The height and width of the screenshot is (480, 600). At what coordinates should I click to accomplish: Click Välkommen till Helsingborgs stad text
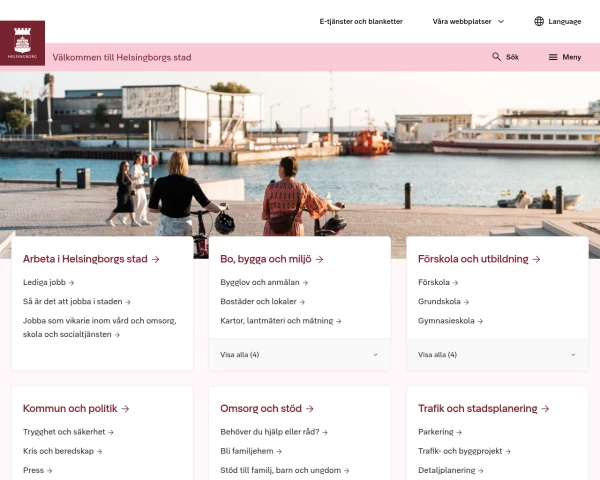pos(122,57)
